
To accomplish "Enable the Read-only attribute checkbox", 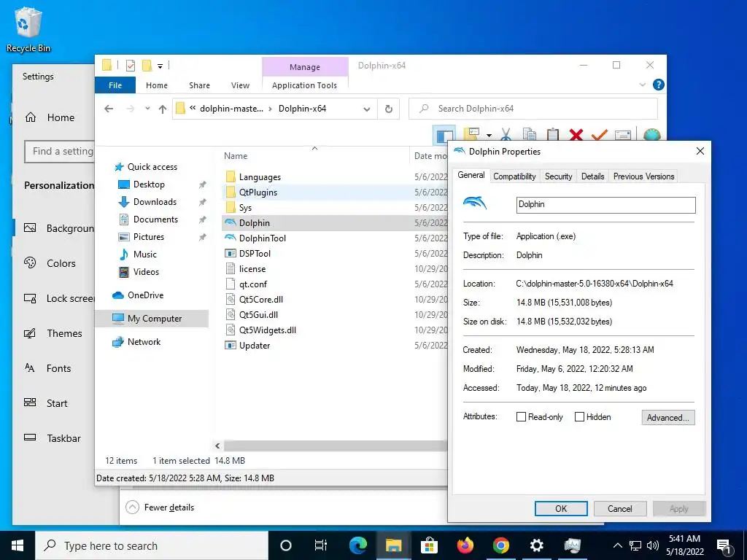I will point(521,417).
